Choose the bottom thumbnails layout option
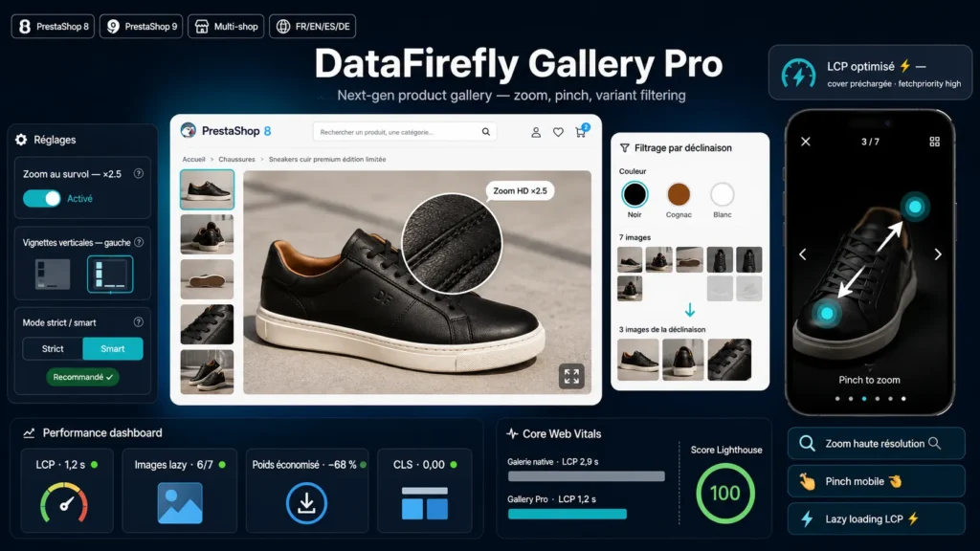The width and height of the screenshot is (980, 551). click(x=54, y=275)
